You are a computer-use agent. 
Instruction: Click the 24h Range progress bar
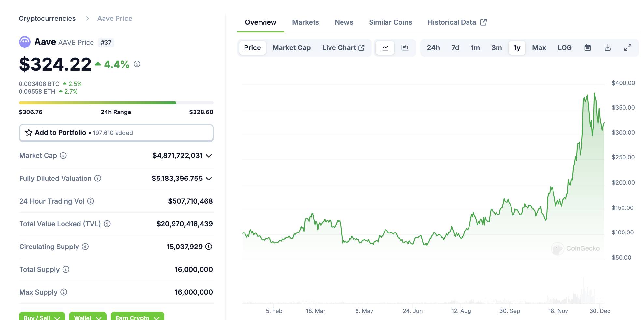(x=116, y=103)
